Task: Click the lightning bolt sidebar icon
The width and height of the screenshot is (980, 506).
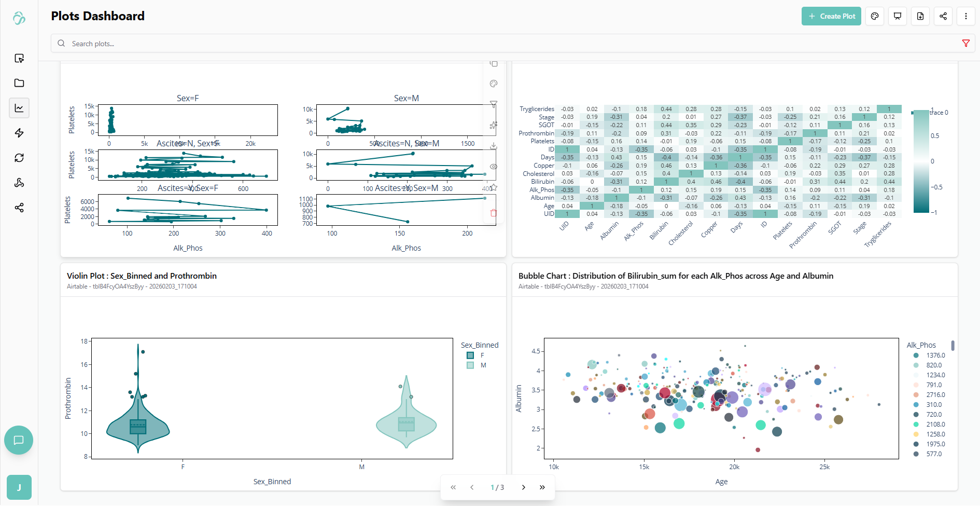Action: 19,133
